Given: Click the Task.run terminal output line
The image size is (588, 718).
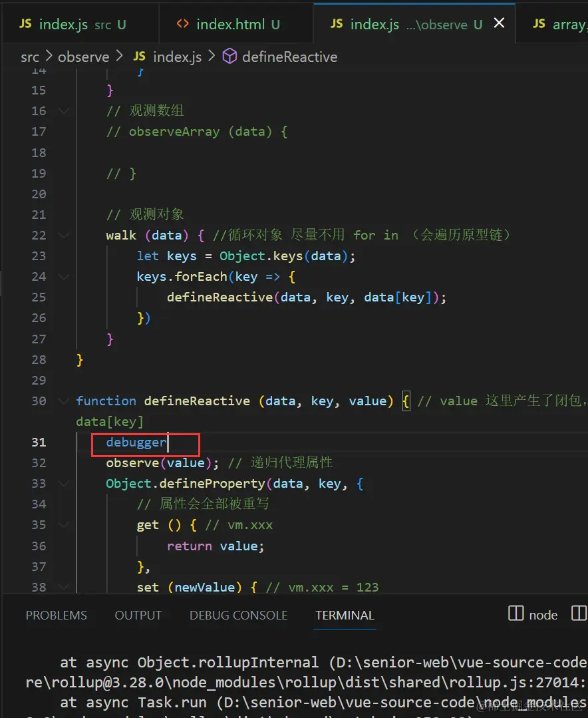Looking at the screenshot, I should 323,703.
